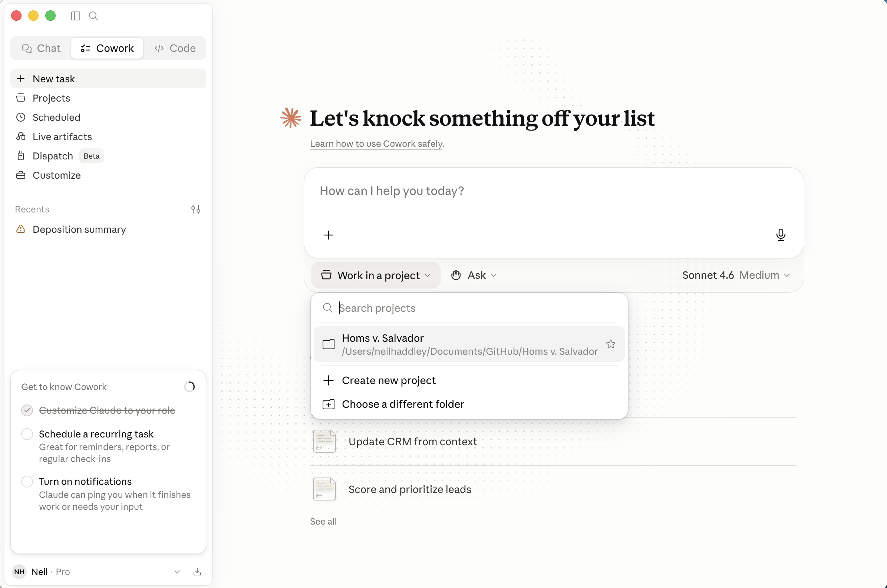Click the Beta badge next to Dispatch
This screenshot has height=588, width=887.
pos(92,156)
